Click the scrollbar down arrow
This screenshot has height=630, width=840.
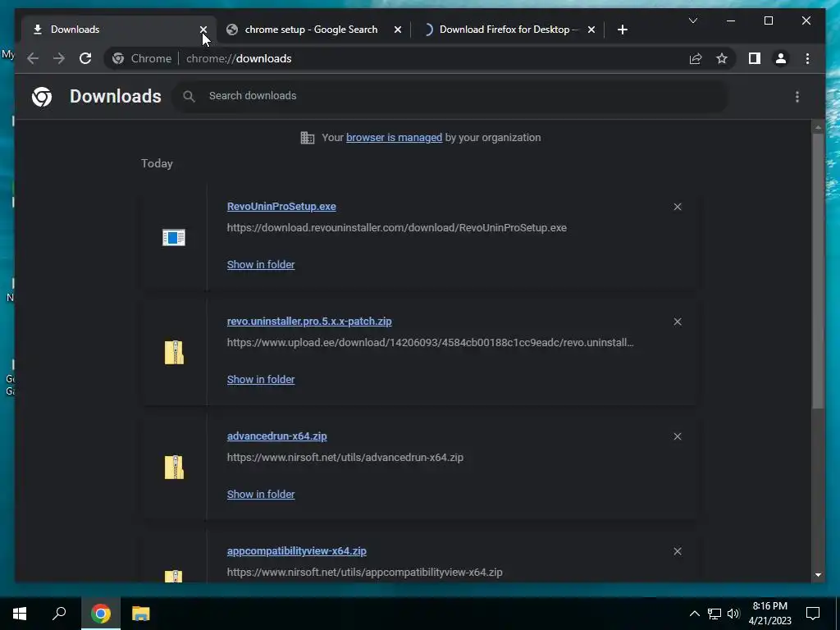pos(818,575)
